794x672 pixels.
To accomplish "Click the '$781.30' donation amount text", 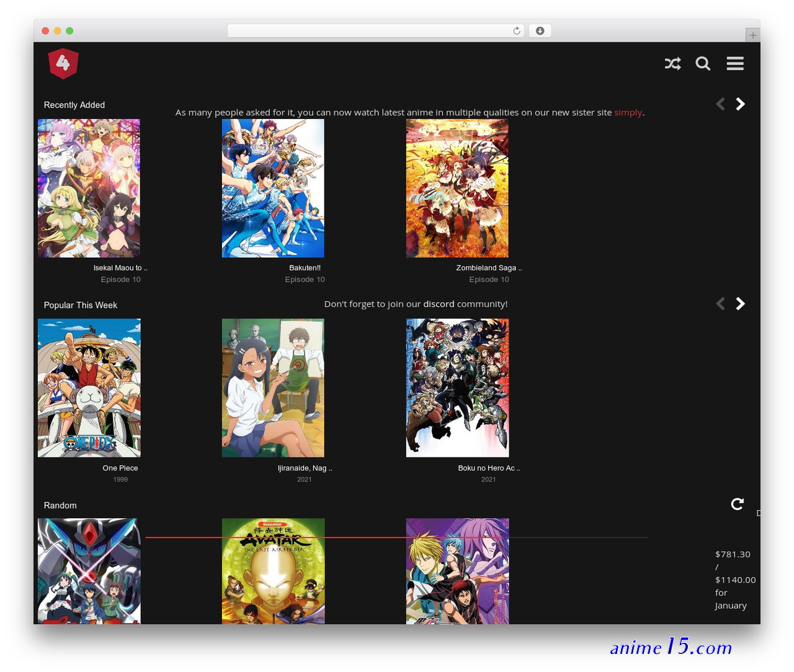I will [733, 554].
